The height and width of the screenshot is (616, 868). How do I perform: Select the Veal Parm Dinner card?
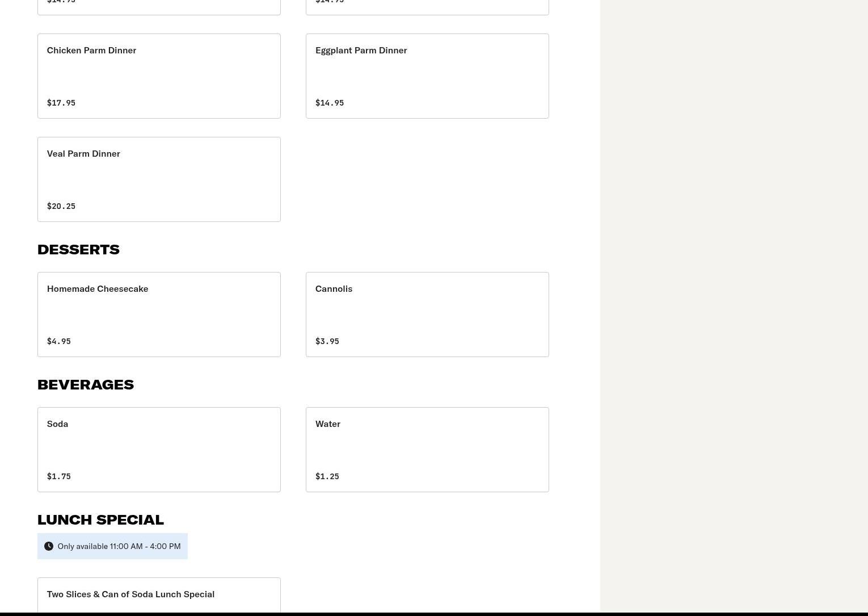tap(159, 179)
